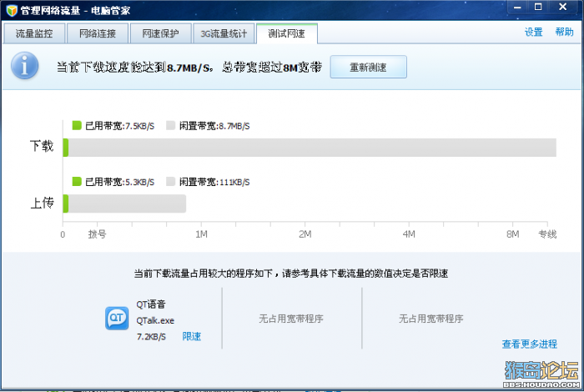Click the 7.2KB/S speed value
This screenshot has height=392, width=584.
[x=151, y=336]
